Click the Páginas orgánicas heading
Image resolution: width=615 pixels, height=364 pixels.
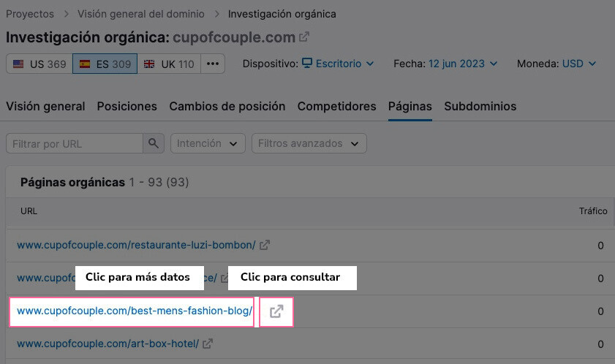(x=72, y=183)
